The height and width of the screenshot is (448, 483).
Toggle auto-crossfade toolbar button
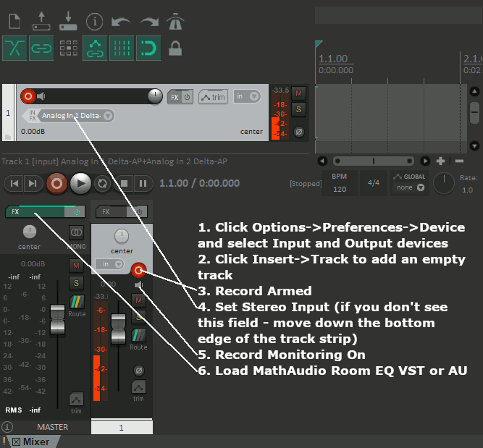(x=14, y=48)
